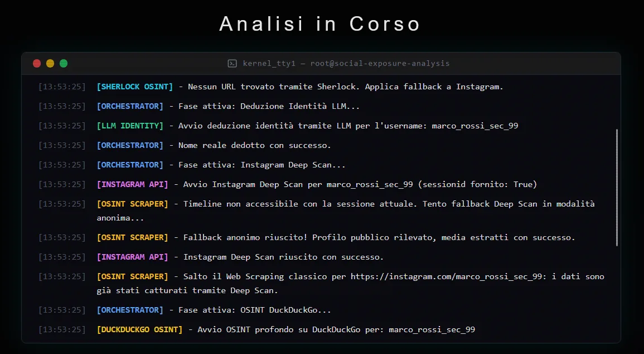Click [ORCHESTRATOR] tag beside "Fase attiva: OSINT DuckDuckGo"

pyautogui.click(x=130, y=310)
